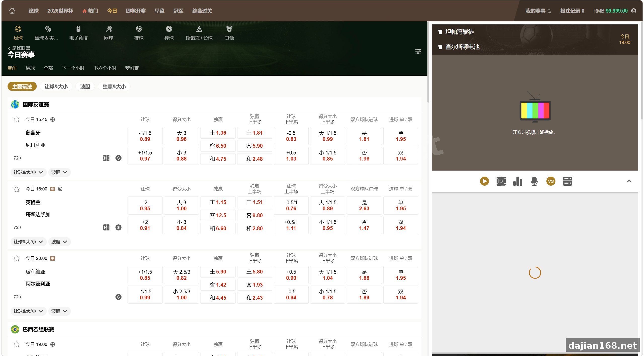Open 2026世界杯 in top navigation
Viewport: 644px width, 356px height.
(60, 11)
